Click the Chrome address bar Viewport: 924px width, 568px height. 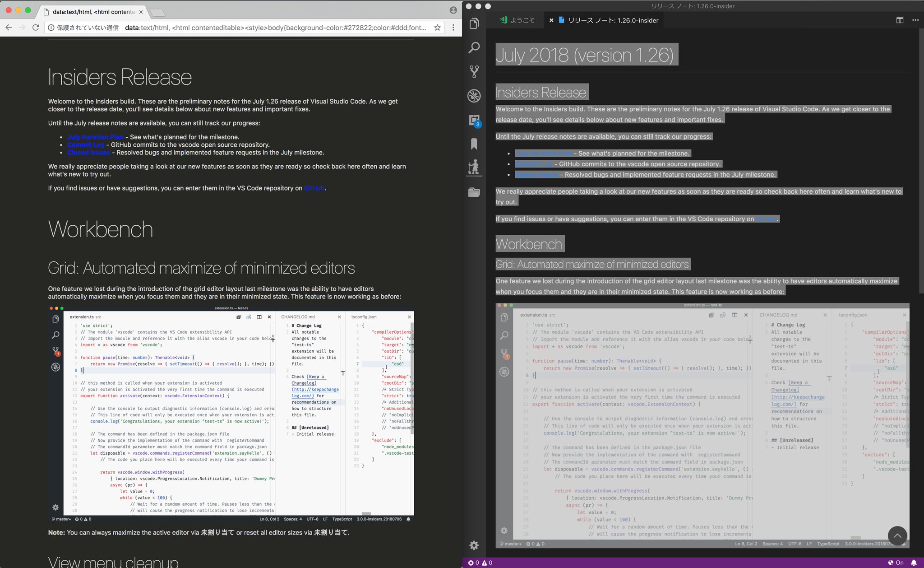(x=271, y=28)
